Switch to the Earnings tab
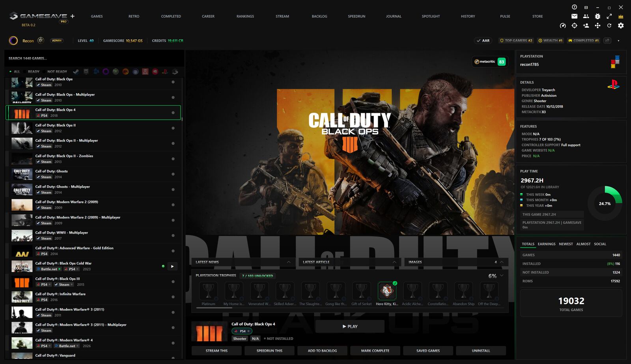This screenshot has width=631, height=364. (547, 244)
